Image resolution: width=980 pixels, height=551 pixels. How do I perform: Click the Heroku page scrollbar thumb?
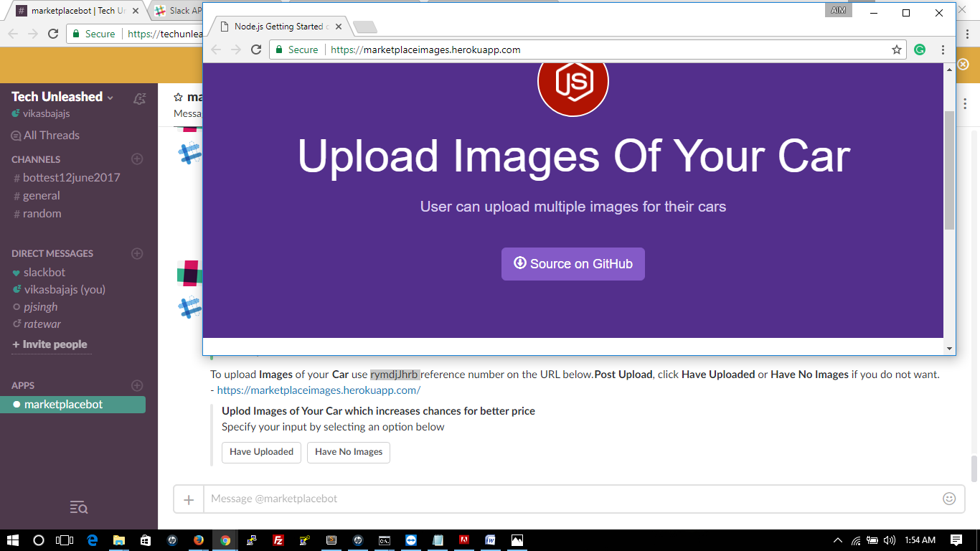[x=949, y=171]
